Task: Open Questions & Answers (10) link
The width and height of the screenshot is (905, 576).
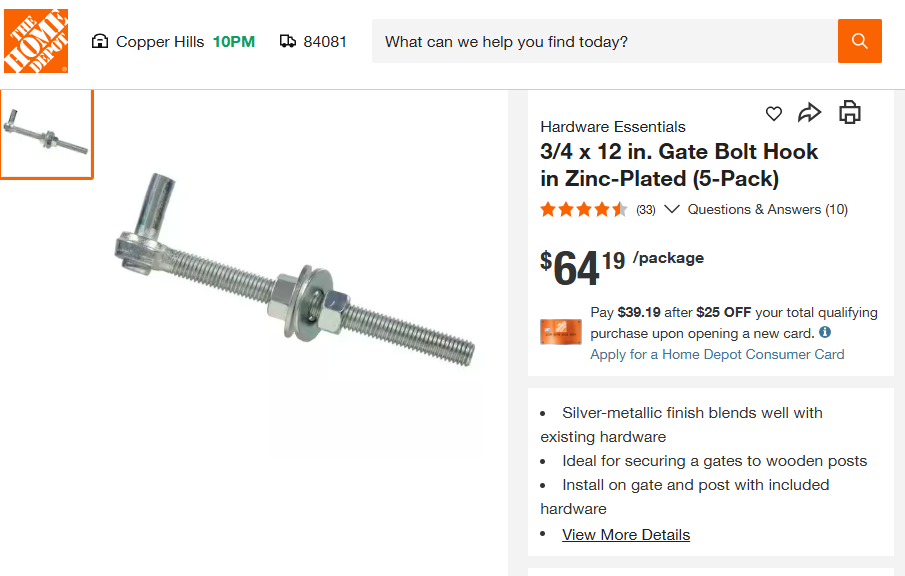Action: coord(767,209)
